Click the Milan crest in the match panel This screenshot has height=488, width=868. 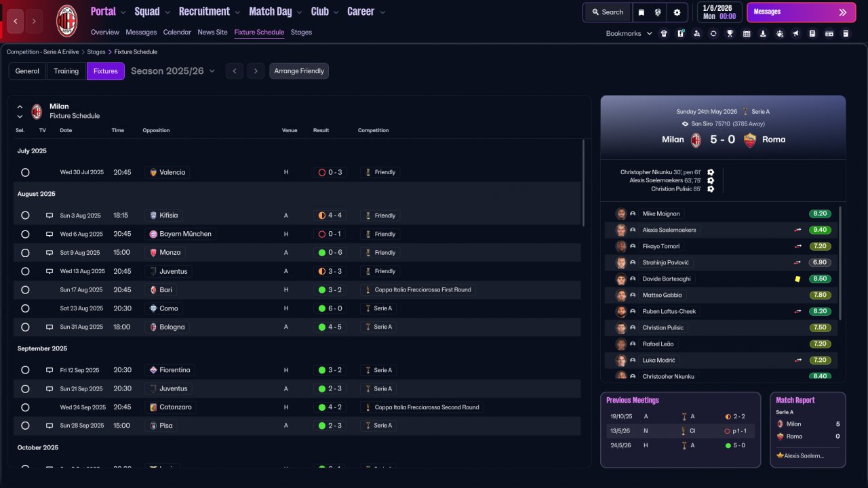point(696,140)
